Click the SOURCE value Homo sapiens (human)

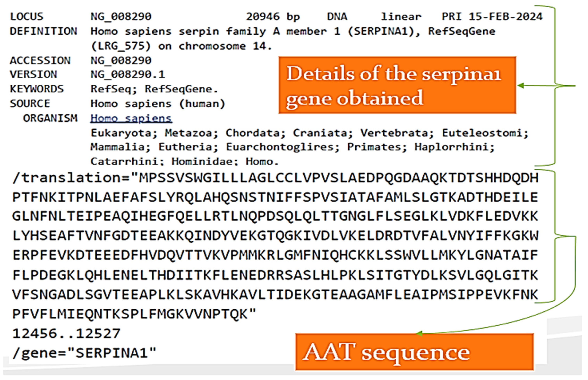coord(158,104)
